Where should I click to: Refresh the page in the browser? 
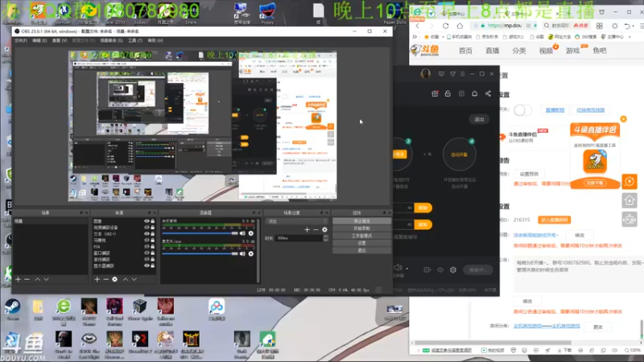(x=446, y=26)
